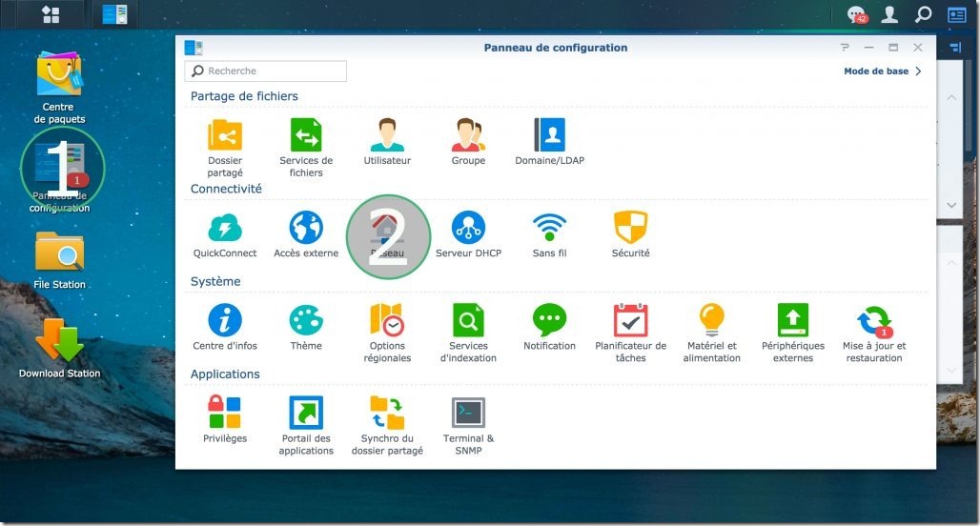Open the Utilisateur settings
The width and height of the screenshot is (980, 526).
[387, 142]
